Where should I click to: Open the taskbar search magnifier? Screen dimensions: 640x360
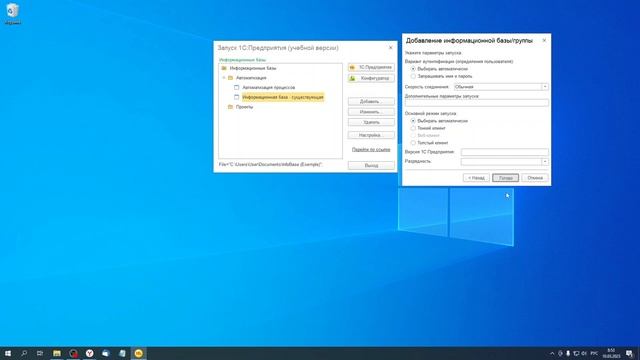coord(24,353)
